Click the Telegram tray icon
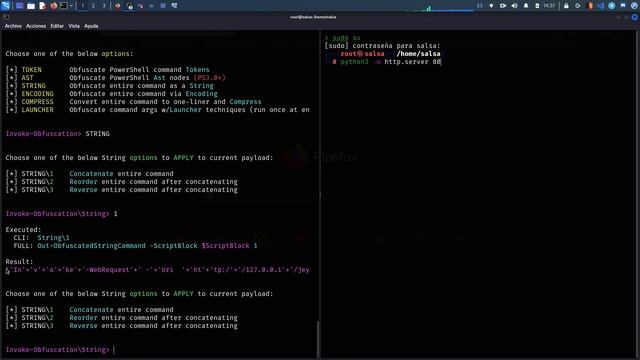This screenshot has height=360, width=640. pyautogui.click(x=611, y=6)
